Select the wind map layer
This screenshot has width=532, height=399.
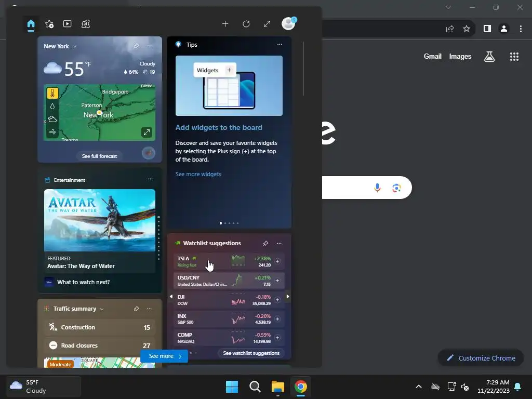pos(52,132)
